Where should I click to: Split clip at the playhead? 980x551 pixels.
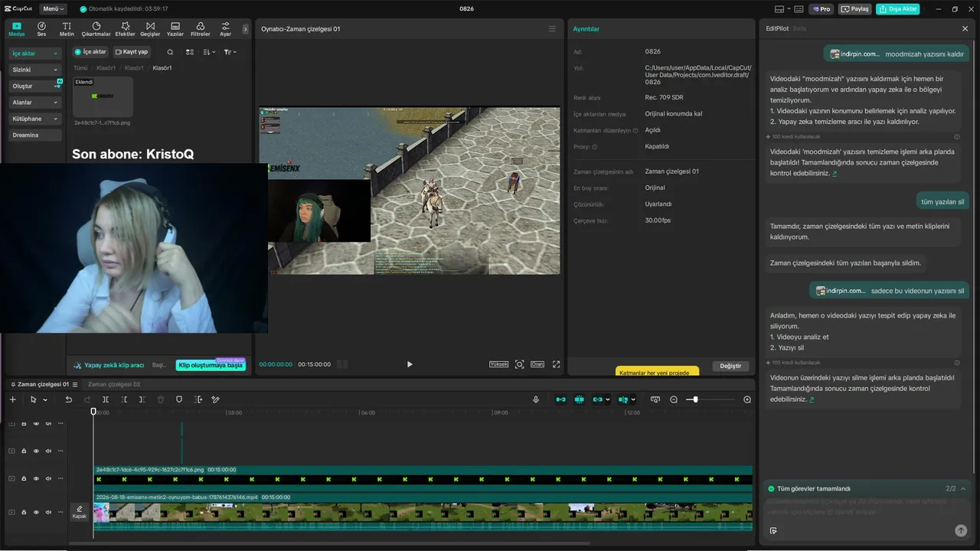coord(106,399)
